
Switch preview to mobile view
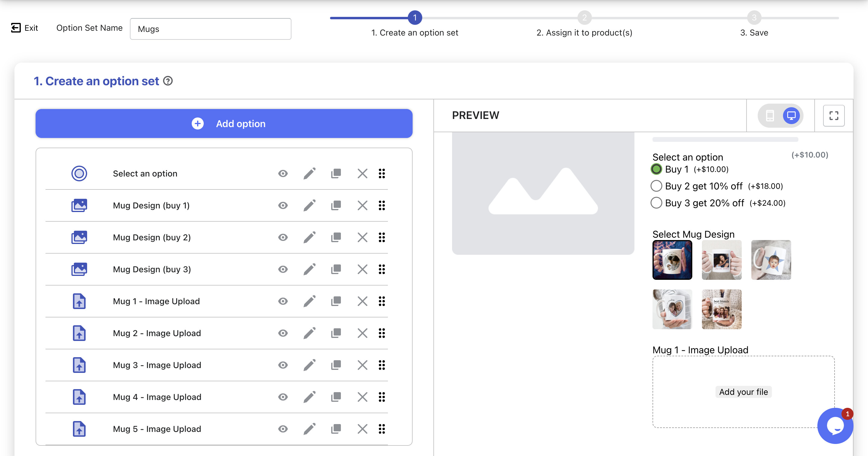pos(770,116)
